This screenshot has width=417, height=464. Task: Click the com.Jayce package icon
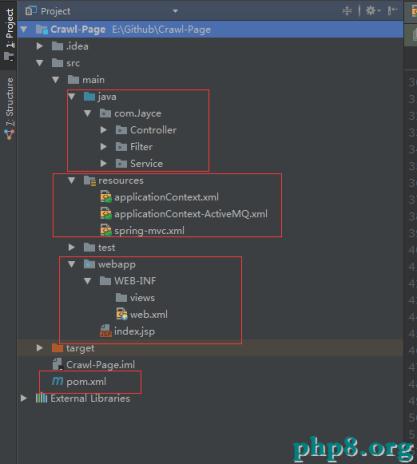coord(105,113)
